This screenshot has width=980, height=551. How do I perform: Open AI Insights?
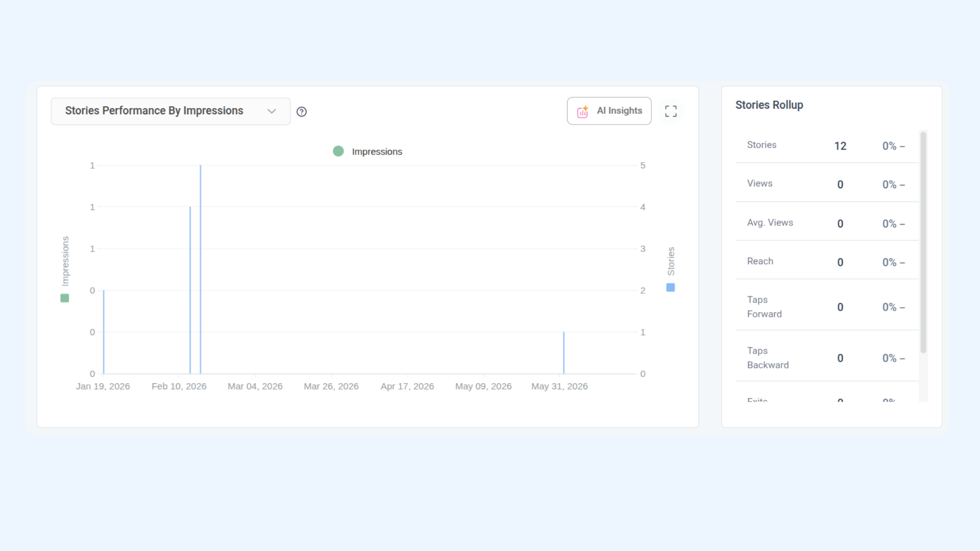coord(609,111)
